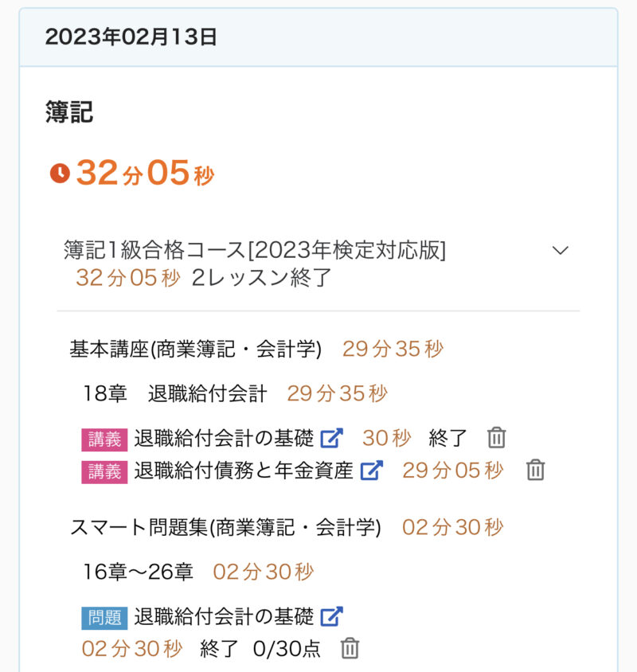Select the 16章〜26章 chapter range
This screenshot has width=637, height=672.
pyautogui.click(x=139, y=572)
